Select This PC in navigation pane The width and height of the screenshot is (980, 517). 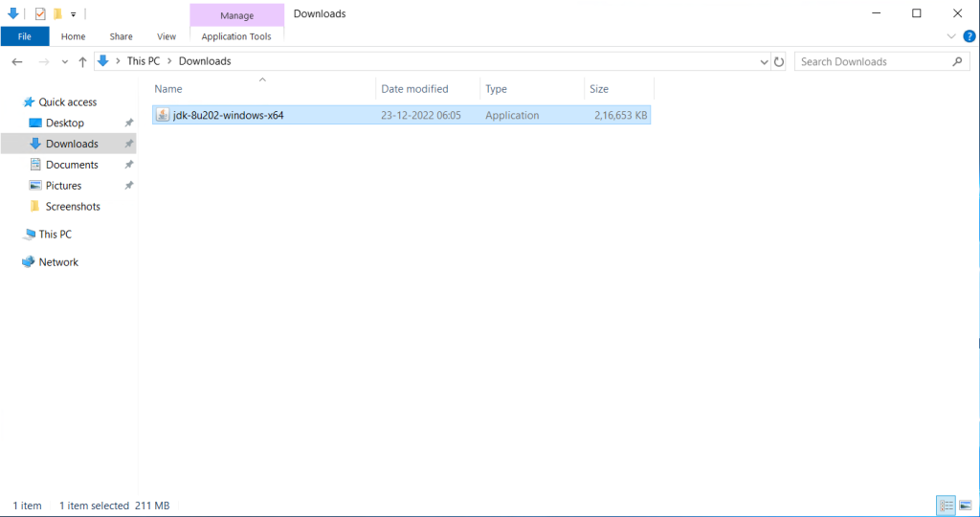pos(55,234)
